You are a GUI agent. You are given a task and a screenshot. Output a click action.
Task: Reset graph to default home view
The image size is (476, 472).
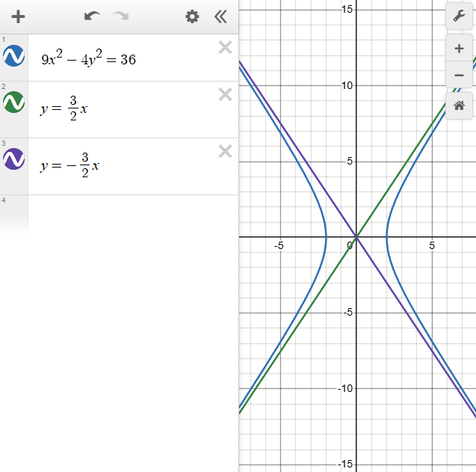[x=459, y=105]
